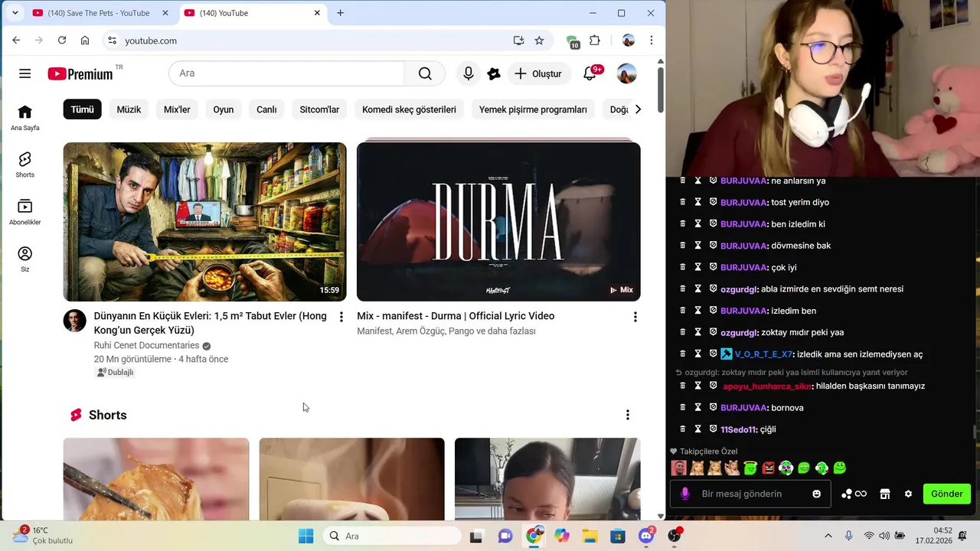The height and width of the screenshot is (551, 980).
Task: Open the Chrome extensions puzzle icon
Action: point(595,41)
